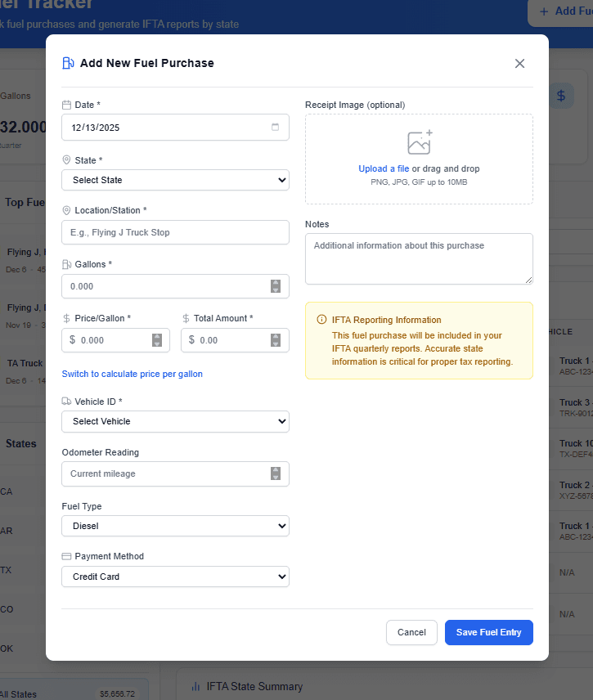This screenshot has height=700, width=593.
Task: Click the Cancel button
Action: pos(411,632)
